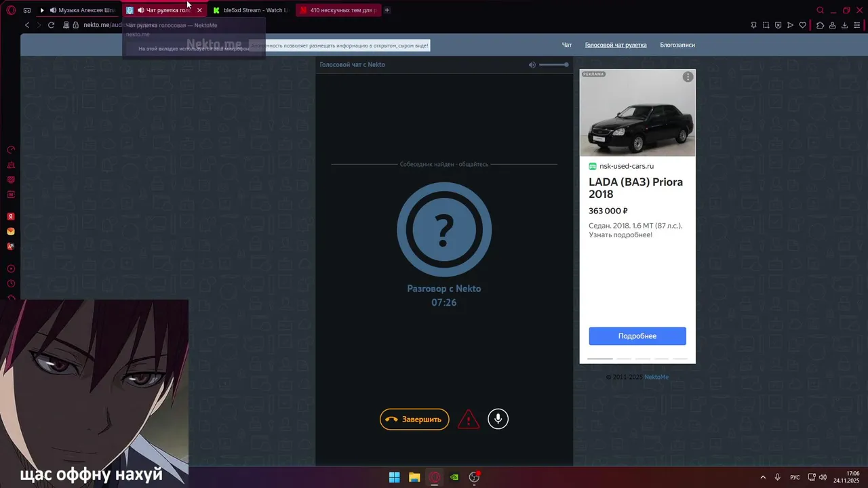
Task: Open the Windows Start menu
Action: pos(394,477)
